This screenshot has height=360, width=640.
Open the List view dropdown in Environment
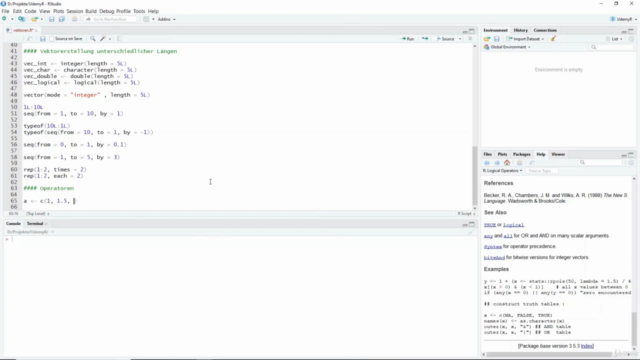(x=614, y=39)
